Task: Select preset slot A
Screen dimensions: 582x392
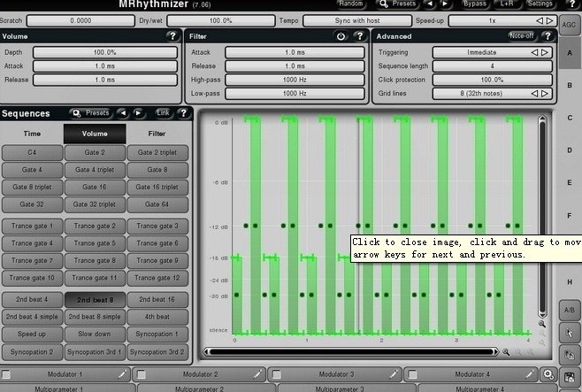Action: (x=570, y=53)
